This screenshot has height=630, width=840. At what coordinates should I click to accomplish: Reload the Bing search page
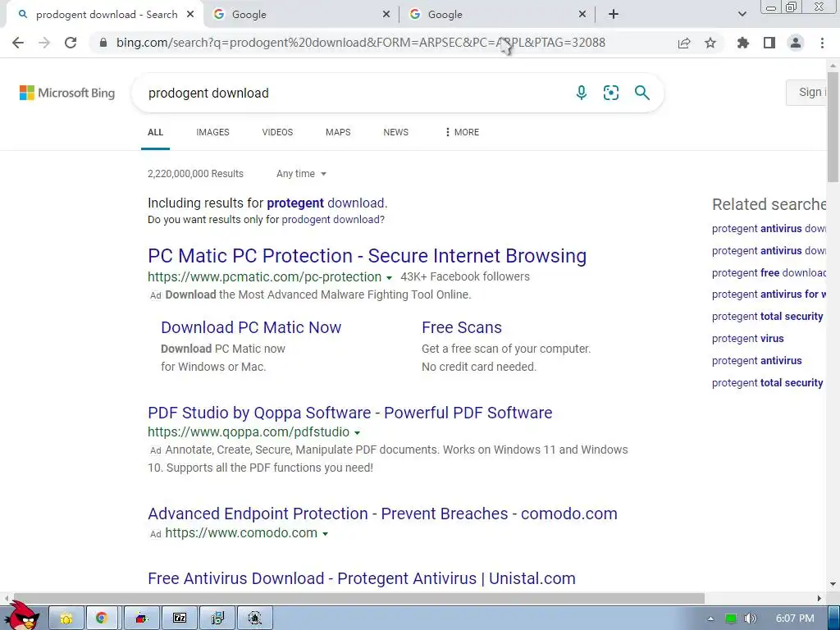click(71, 43)
